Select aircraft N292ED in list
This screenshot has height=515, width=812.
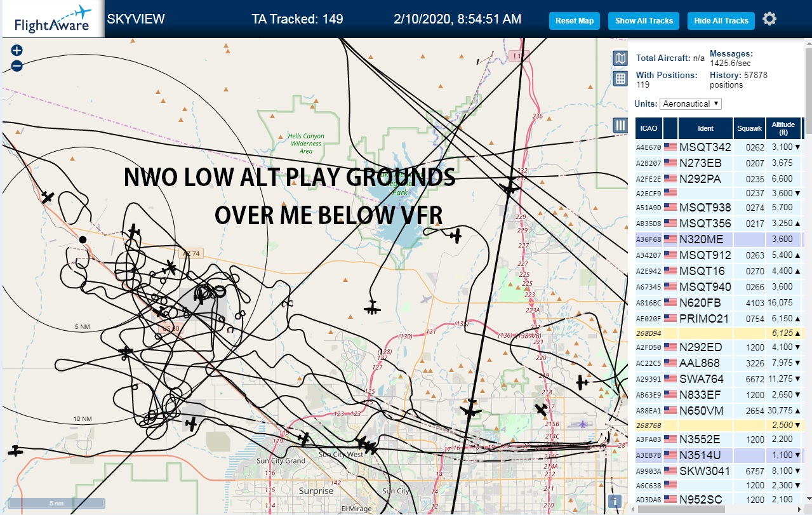tap(719, 347)
